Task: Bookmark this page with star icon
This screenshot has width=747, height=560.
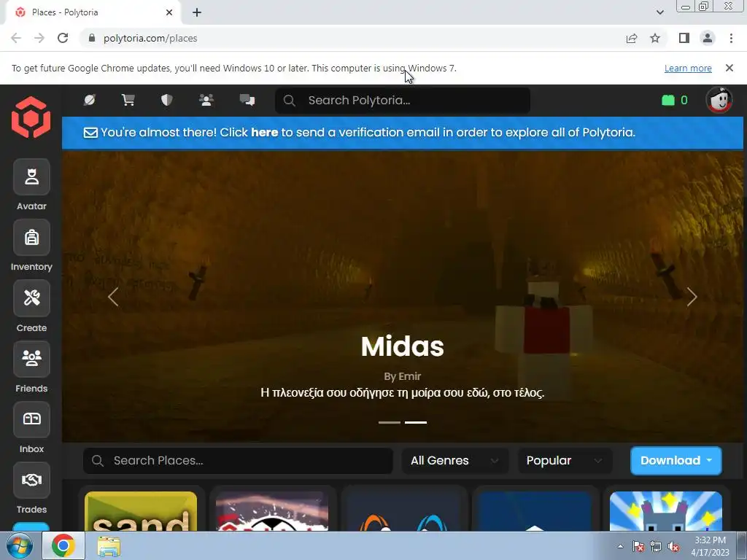Action: coord(655,38)
